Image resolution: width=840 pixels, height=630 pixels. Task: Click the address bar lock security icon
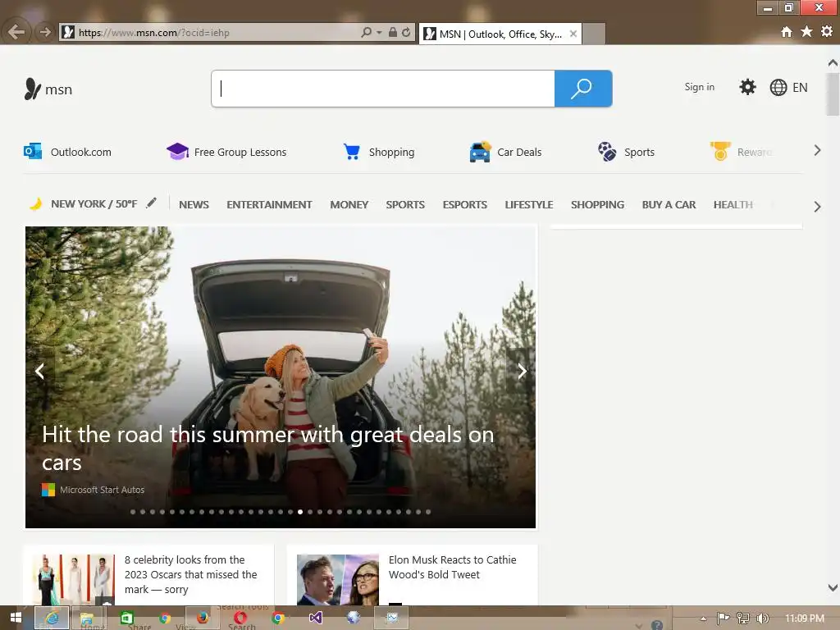tap(393, 32)
